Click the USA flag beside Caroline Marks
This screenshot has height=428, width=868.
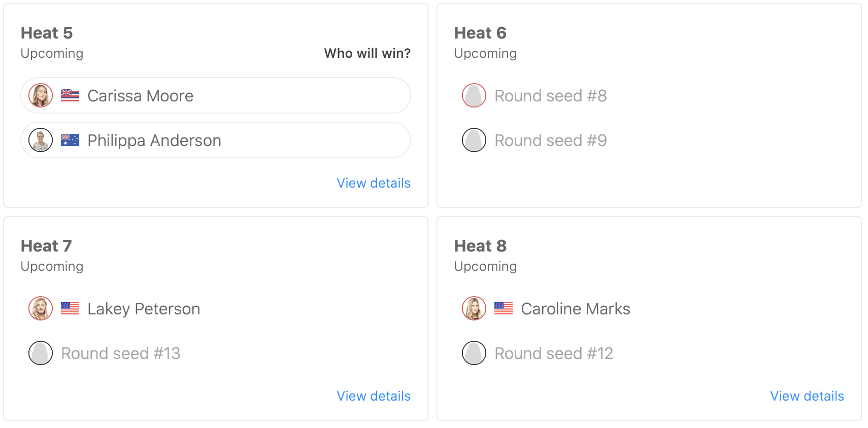pyautogui.click(x=504, y=308)
